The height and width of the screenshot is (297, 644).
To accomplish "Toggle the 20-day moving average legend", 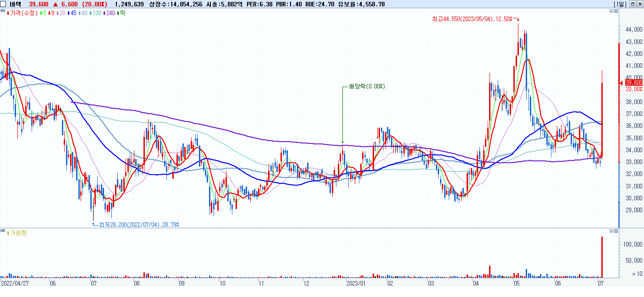I will tap(61, 13).
